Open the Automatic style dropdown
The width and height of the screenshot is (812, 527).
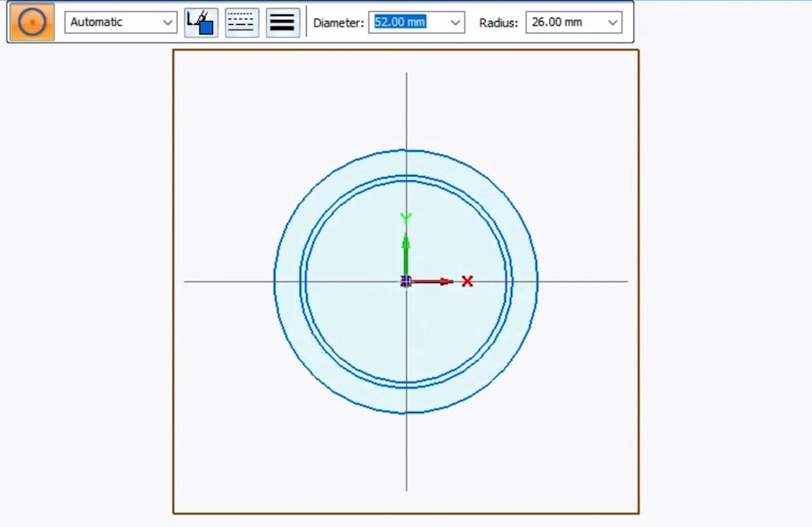[121, 22]
